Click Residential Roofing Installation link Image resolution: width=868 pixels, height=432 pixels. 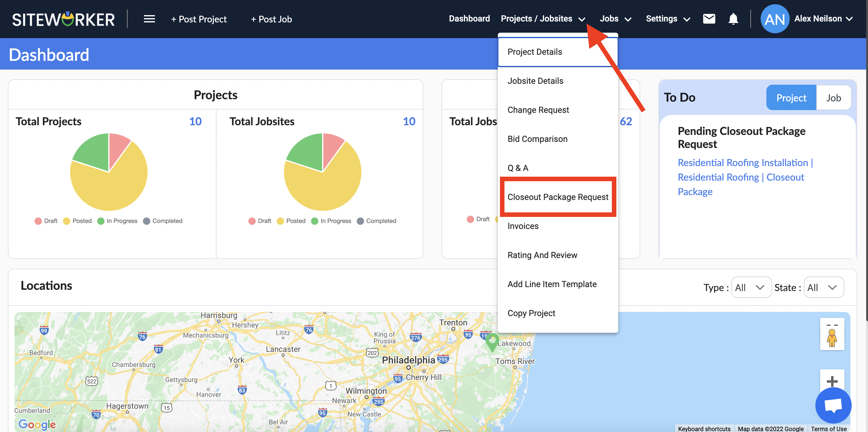pyautogui.click(x=742, y=163)
